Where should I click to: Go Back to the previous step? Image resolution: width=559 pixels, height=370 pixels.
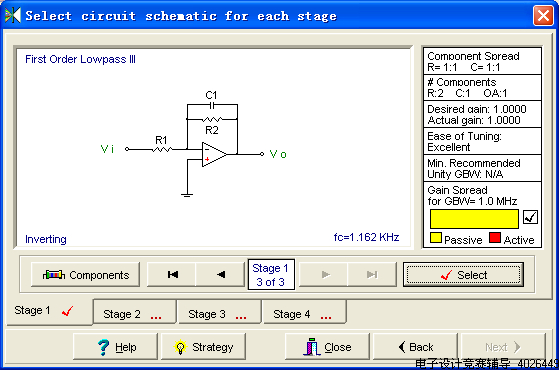(415, 346)
